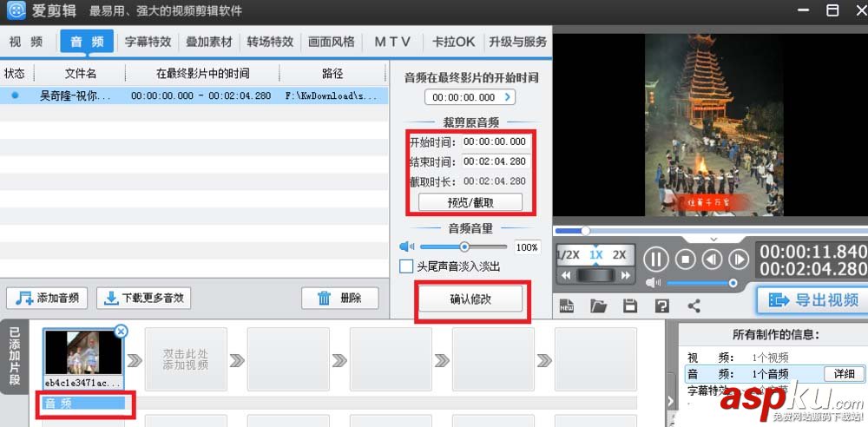Select the eb4c1e3471ac clip thumbnail
Viewport: 868px width, 427px height.
tap(83, 358)
